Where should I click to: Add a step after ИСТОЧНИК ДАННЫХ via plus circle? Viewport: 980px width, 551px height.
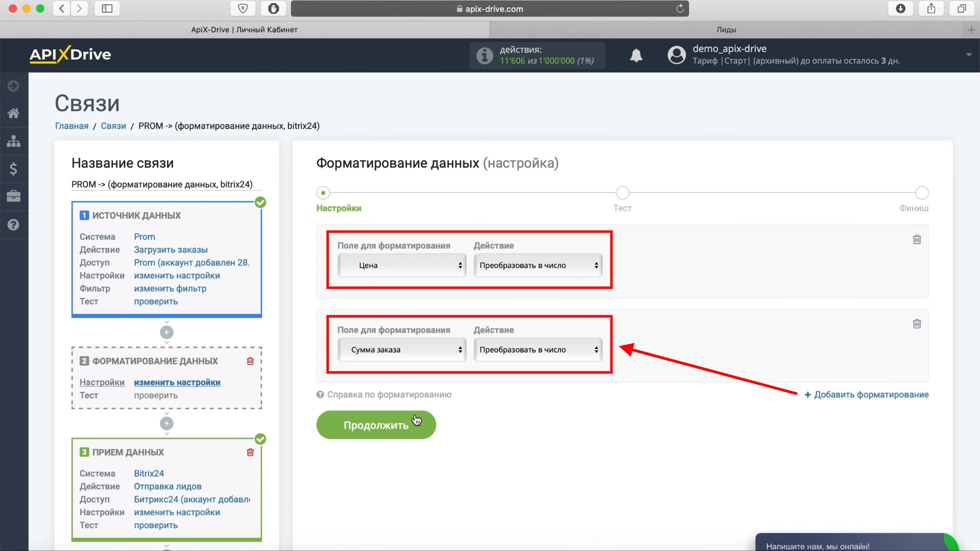click(x=166, y=333)
